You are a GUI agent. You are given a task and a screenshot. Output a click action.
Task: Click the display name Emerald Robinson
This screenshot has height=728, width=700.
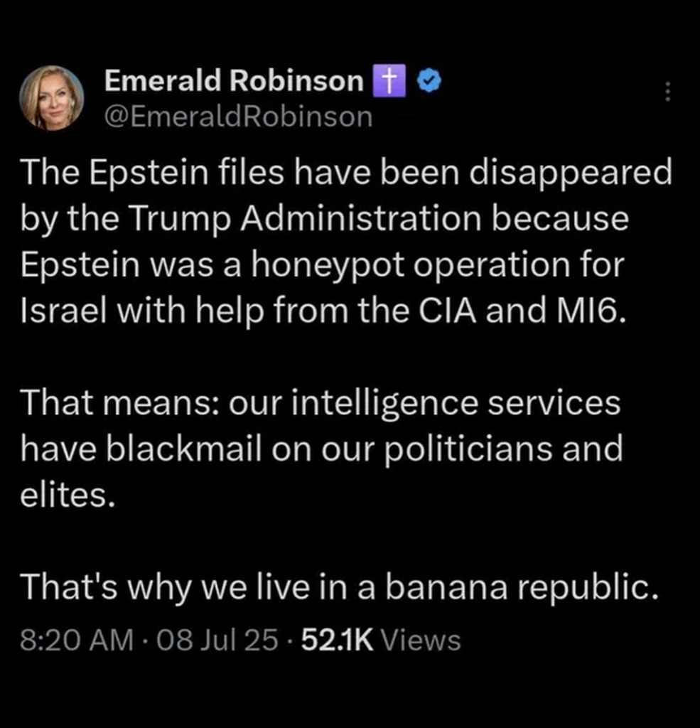click(234, 82)
